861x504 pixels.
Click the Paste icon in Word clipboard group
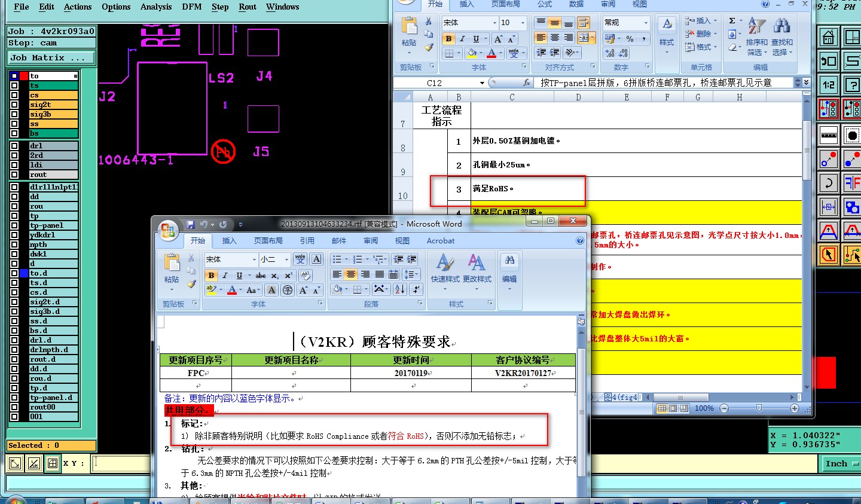(172, 264)
